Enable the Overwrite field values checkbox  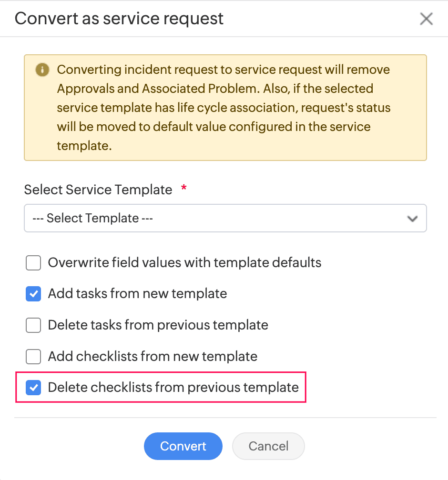[33, 262]
